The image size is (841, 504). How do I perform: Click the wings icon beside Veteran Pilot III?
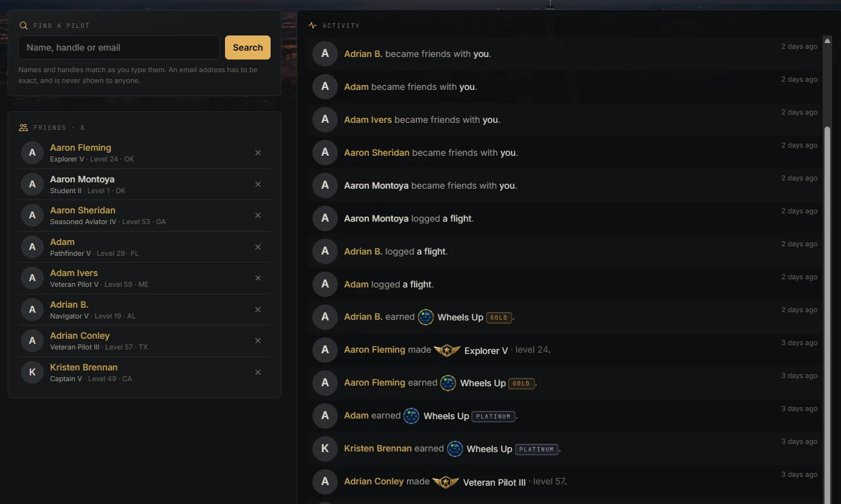[x=446, y=482]
